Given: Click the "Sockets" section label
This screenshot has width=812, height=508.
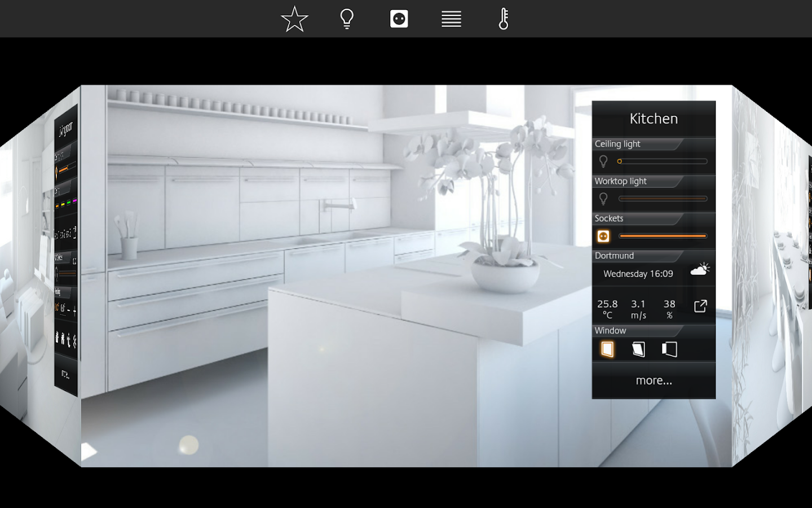Looking at the screenshot, I should (x=609, y=218).
